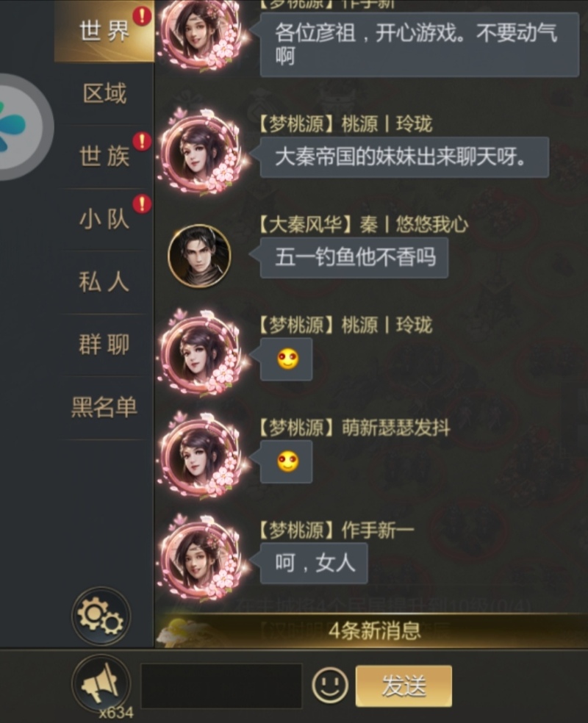Open the 黑名单 blacklist tab

(104, 407)
